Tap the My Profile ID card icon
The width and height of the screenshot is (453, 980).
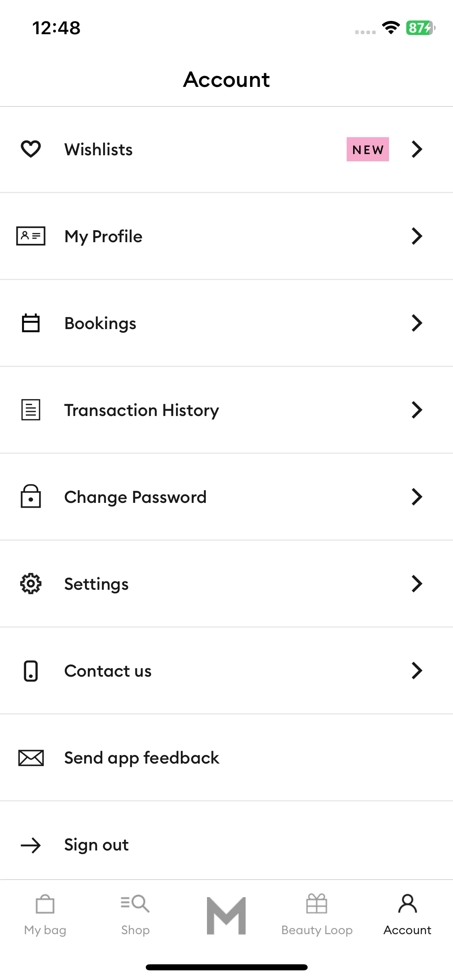tap(31, 236)
